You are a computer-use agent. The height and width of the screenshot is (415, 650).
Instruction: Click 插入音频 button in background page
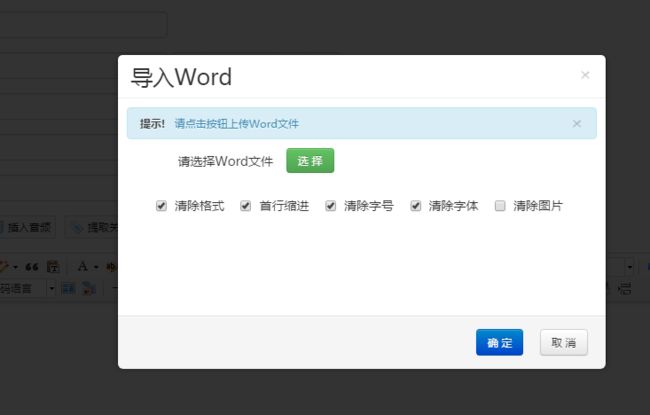pyautogui.click(x=27, y=227)
